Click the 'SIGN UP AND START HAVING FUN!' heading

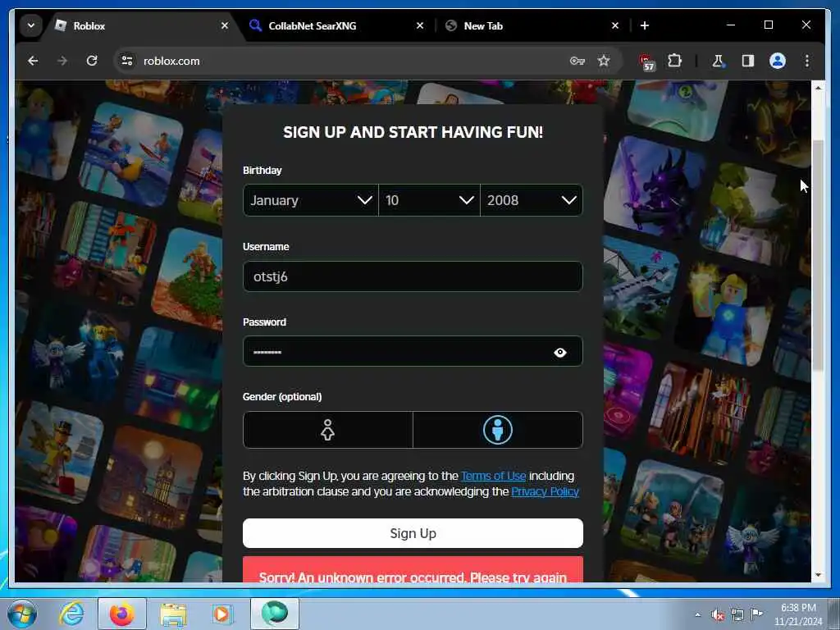pos(413,132)
